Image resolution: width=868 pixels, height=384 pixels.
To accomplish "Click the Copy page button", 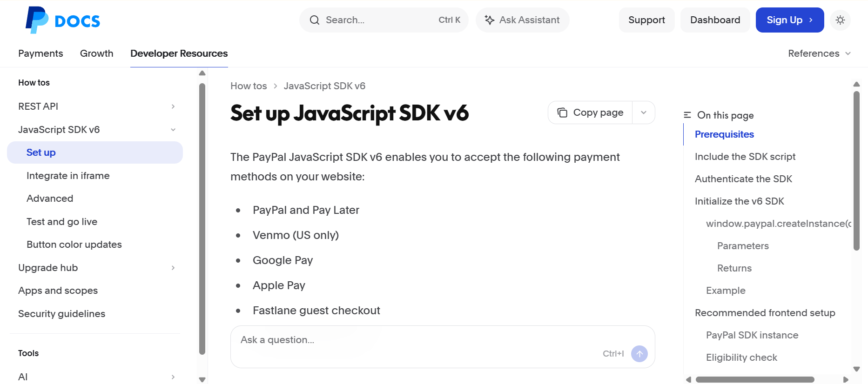I will (x=590, y=113).
